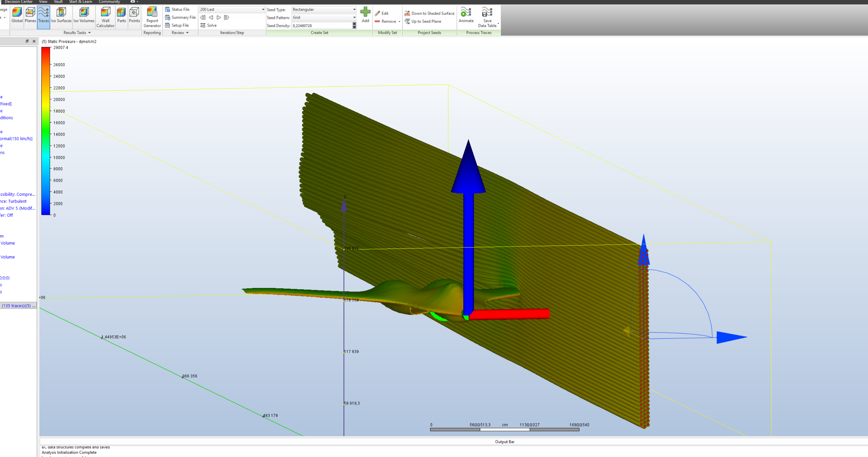Expand the Seed Pattern combo box
Screen dimensions: 868x457
[x=354, y=18]
